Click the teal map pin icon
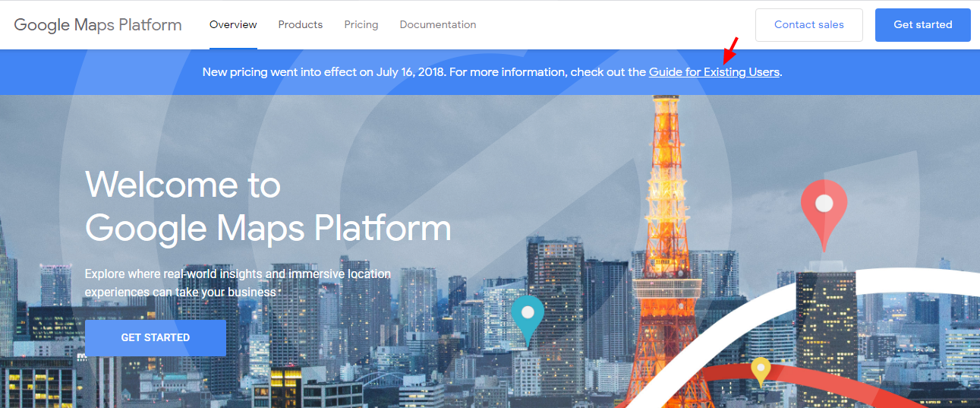 tap(528, 321)
